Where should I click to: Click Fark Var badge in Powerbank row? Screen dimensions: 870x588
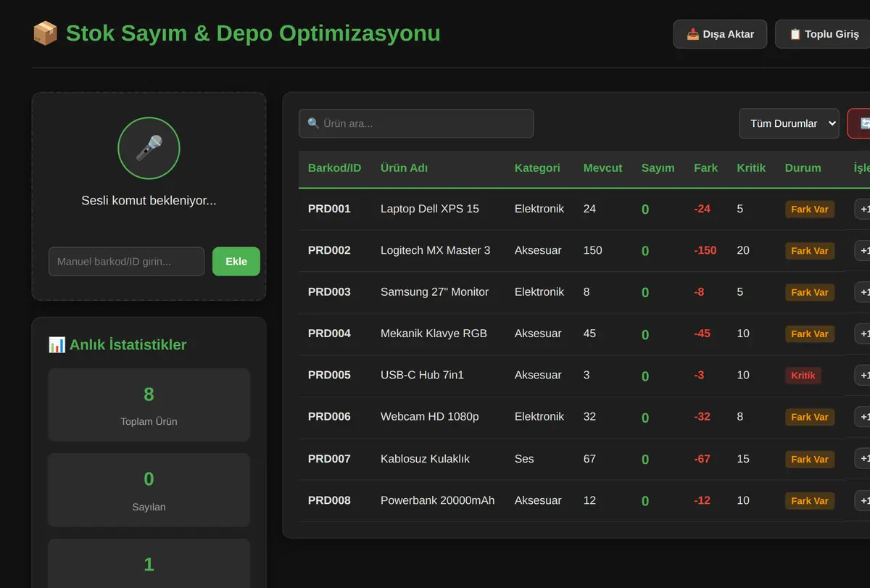click(810, 501)
